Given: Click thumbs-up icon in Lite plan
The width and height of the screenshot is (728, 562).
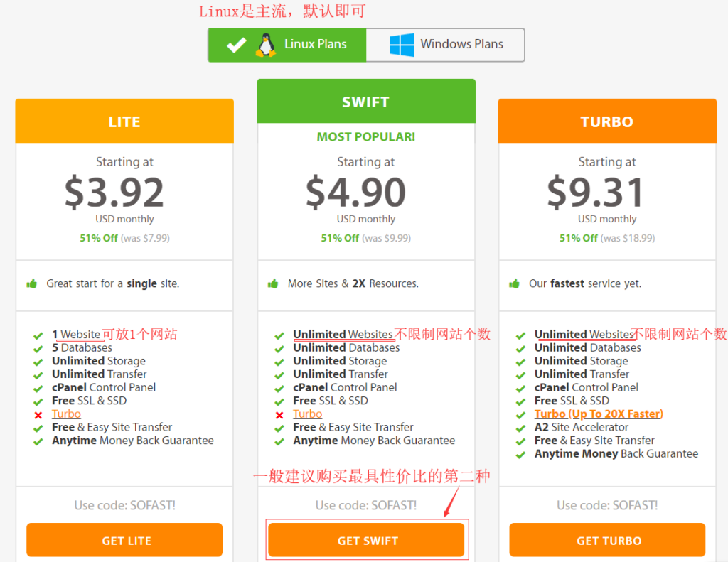Looking at the screenshot, I should pyautogui.click(x=32, y=283).
